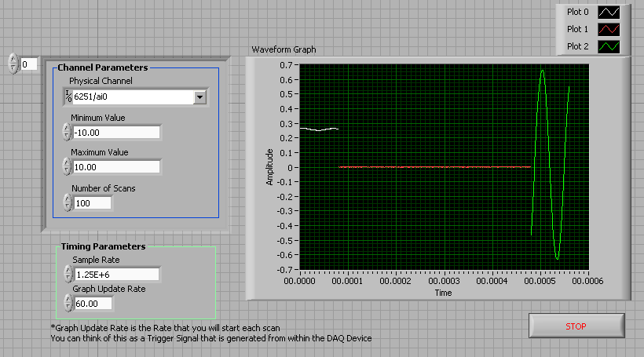The height and width of the screenshot is (357, 644).
Task: Select the Number of Scans field
Action: [x=92, y=202]
